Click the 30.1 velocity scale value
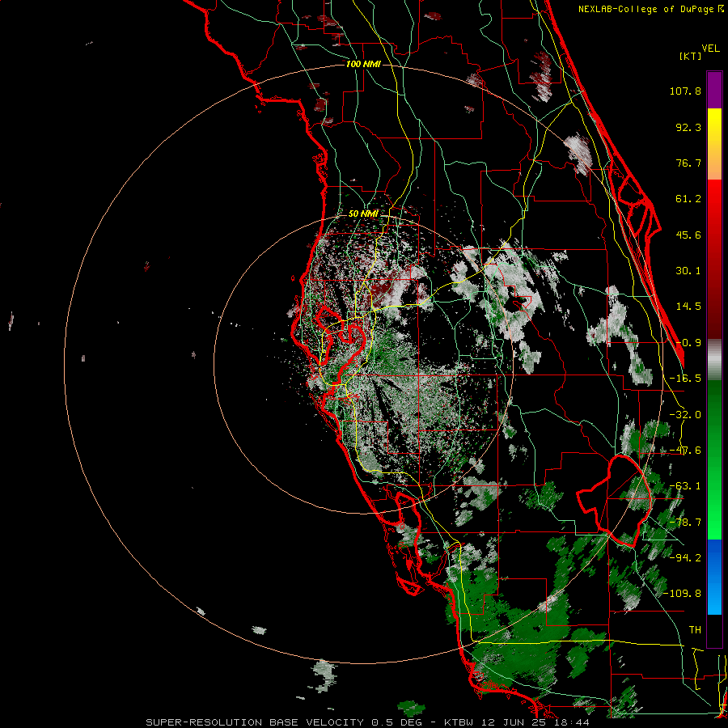Screen dimensions: 728x728 pyautogui.click(x=688, y=271)
